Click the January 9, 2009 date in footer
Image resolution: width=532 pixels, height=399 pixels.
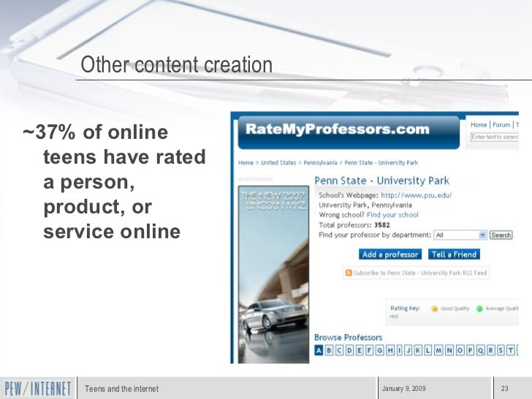(x=403, y=389)
